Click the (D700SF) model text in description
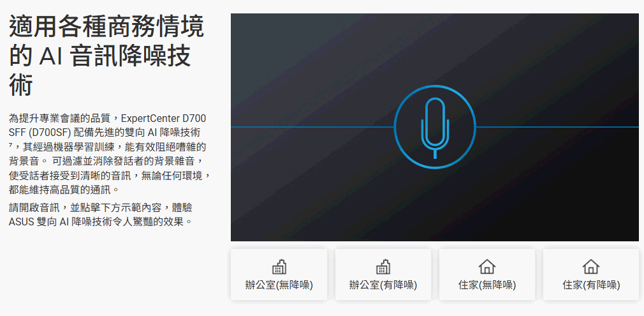Image resolution: width=644 pixels, height=316 pixels. point(50,132)
